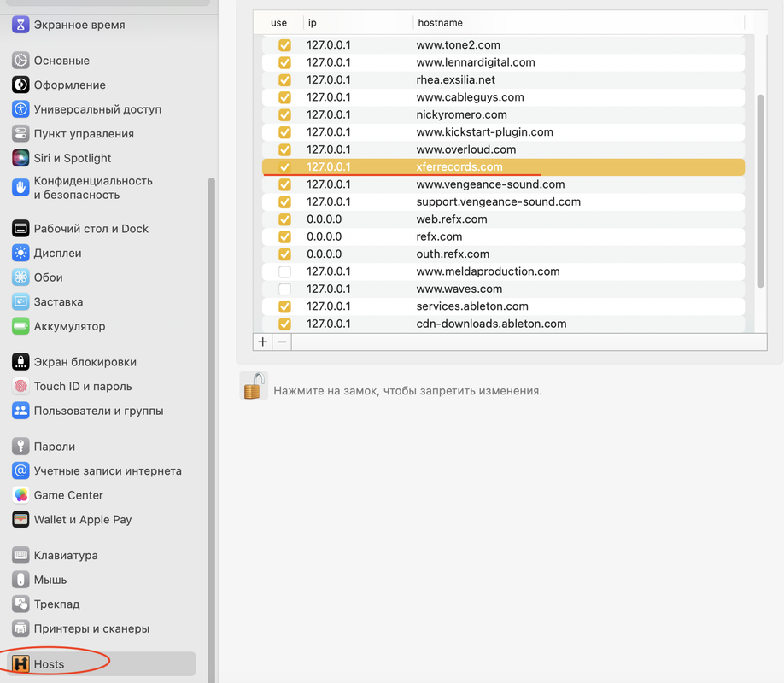Sort by the hostname column header
This screenshot has width=784, height=683.
[x=578, y=23]
